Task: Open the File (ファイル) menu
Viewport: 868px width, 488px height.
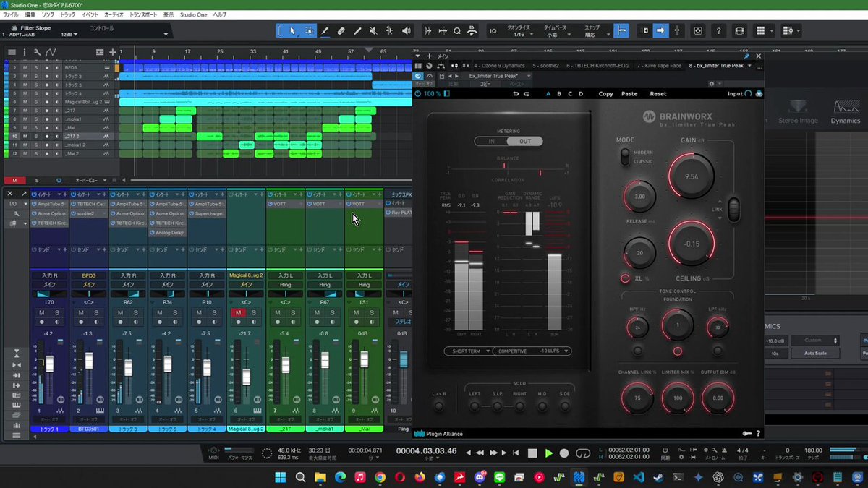Action: [11, 14]
